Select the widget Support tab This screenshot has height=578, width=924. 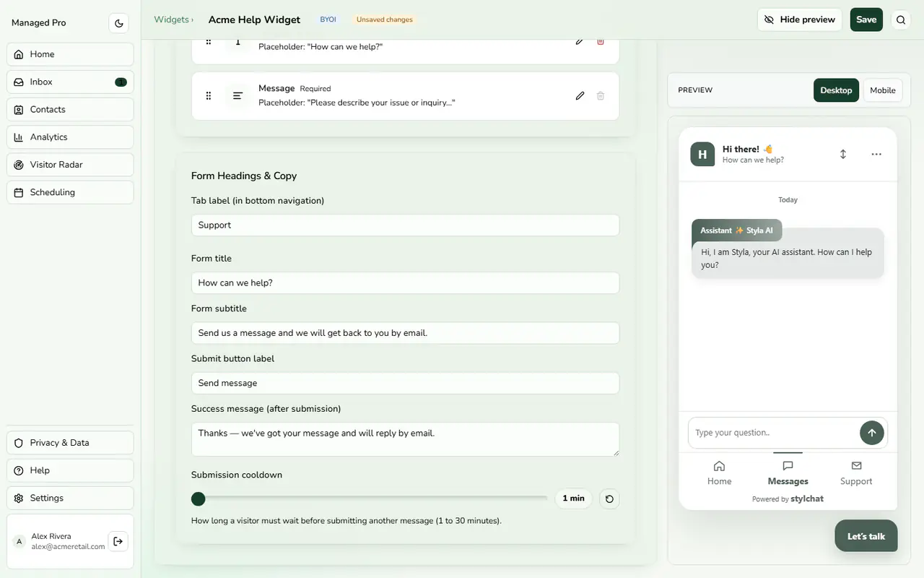click(856, 473)
